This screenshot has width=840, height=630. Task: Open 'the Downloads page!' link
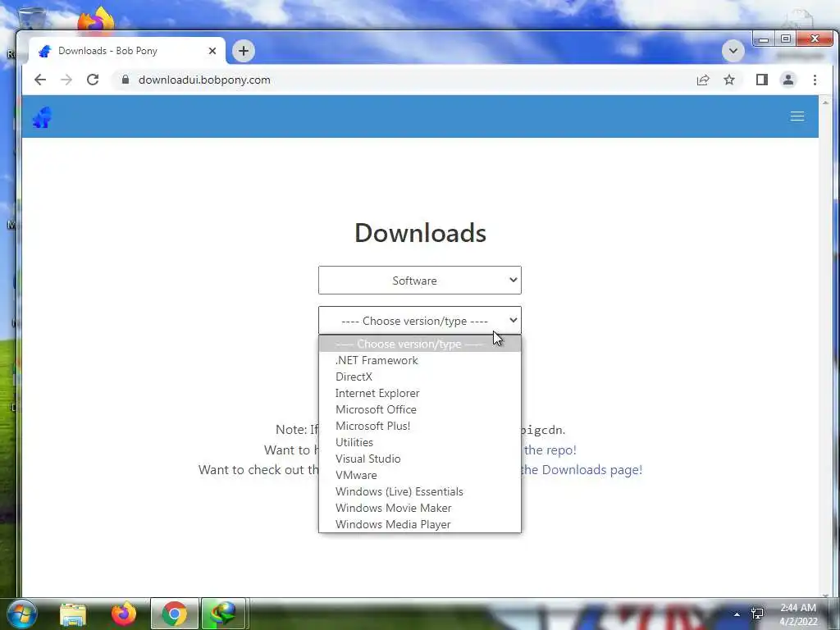(x=582, y=470)
